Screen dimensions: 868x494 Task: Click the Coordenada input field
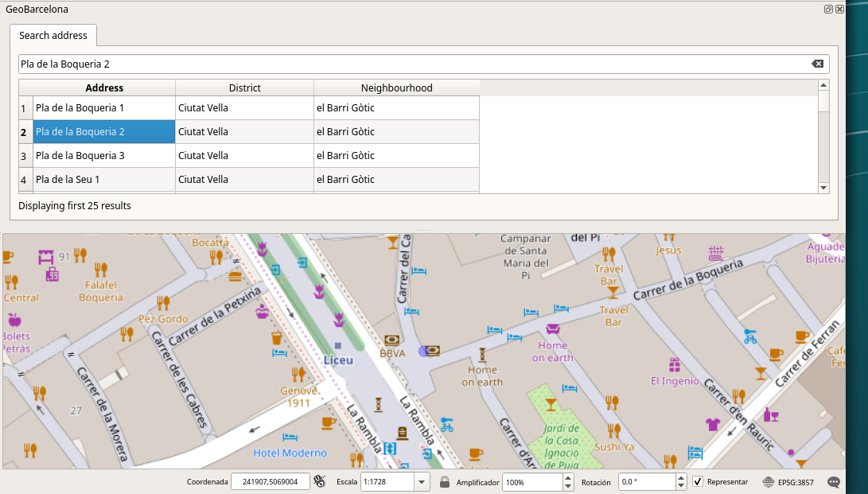click(x=270, y=481)
